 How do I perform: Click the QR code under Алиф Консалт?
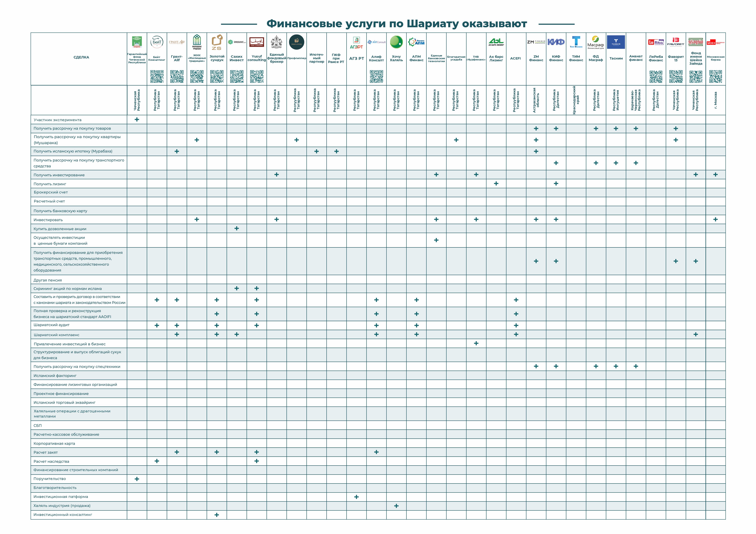tap(376, 76)
